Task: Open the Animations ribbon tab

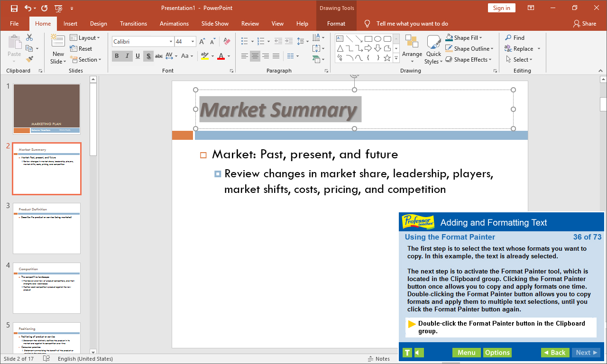Action: [x=174, y=24]
